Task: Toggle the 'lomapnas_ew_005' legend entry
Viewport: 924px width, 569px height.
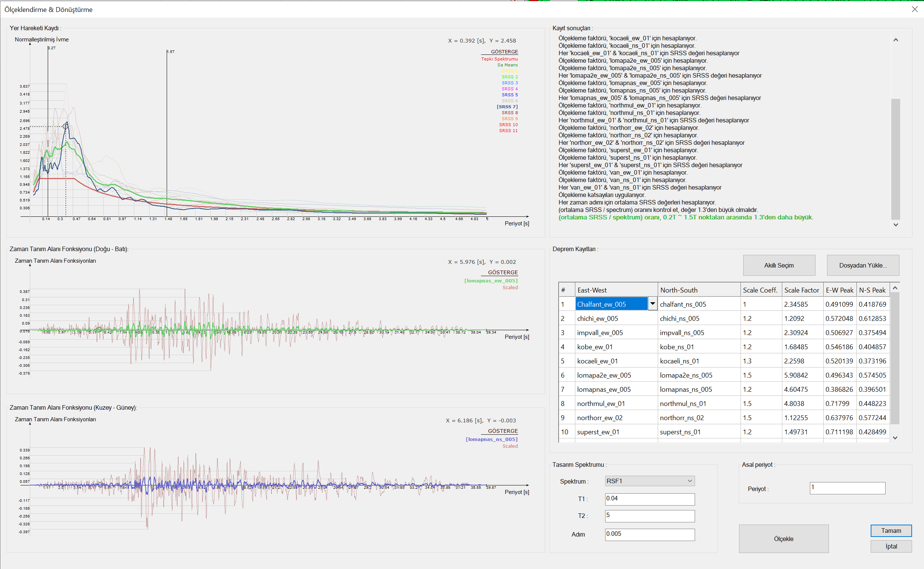Action: [491, 280]
